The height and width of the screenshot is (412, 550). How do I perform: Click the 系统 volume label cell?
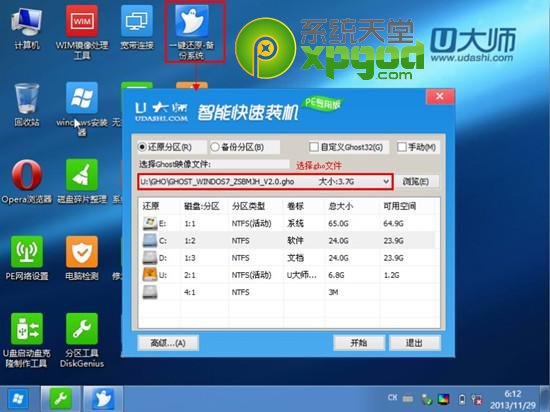(x=295, y=223)
